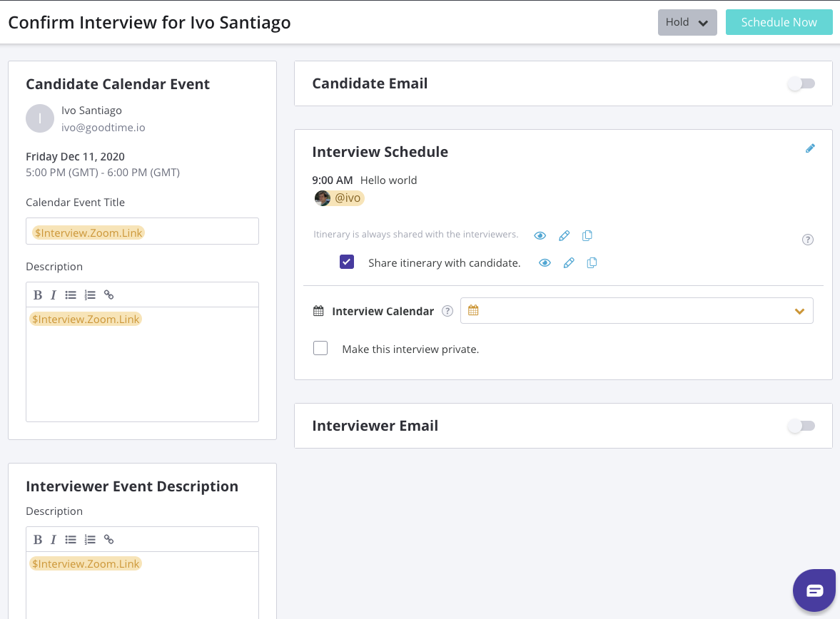Image resolution: width=840 pixels, height=619 pixels.
Task: Click the Calendar Event Title field
Action: (143, 232)
